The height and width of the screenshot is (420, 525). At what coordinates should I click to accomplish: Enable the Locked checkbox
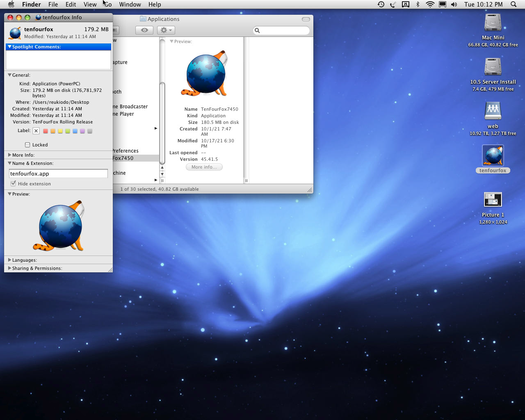pyautogui.click(x=27, y=145)
